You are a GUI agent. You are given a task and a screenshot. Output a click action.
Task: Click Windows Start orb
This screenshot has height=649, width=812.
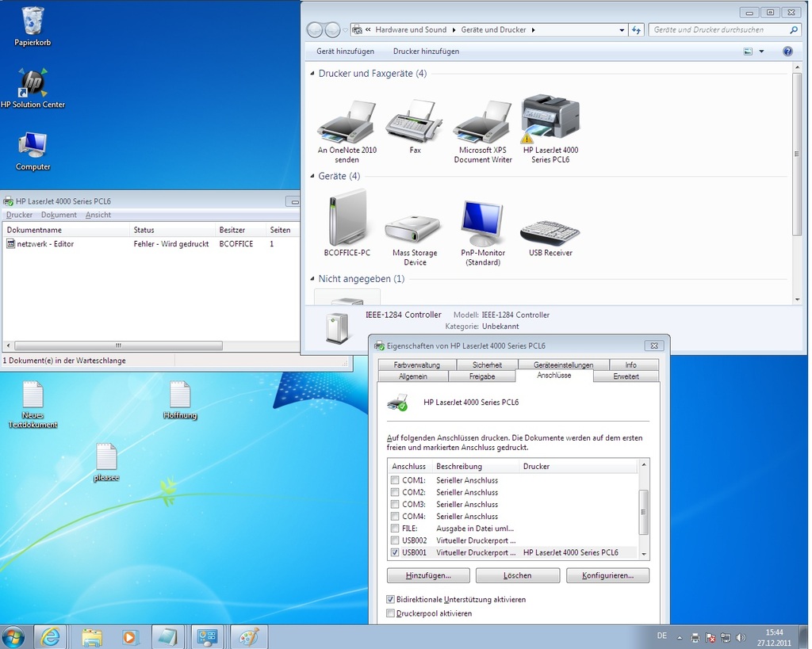pyautogui.click(x=13, y=636)
